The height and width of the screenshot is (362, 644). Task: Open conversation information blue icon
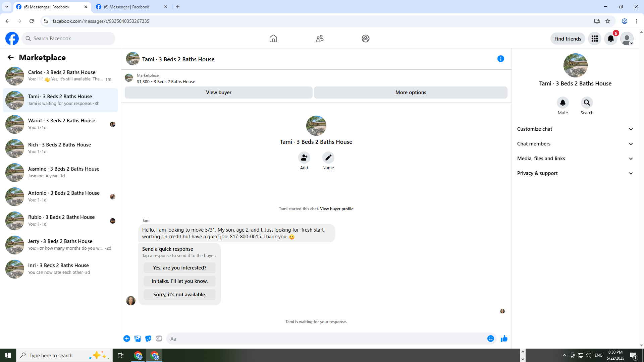[x=501, y=59]
